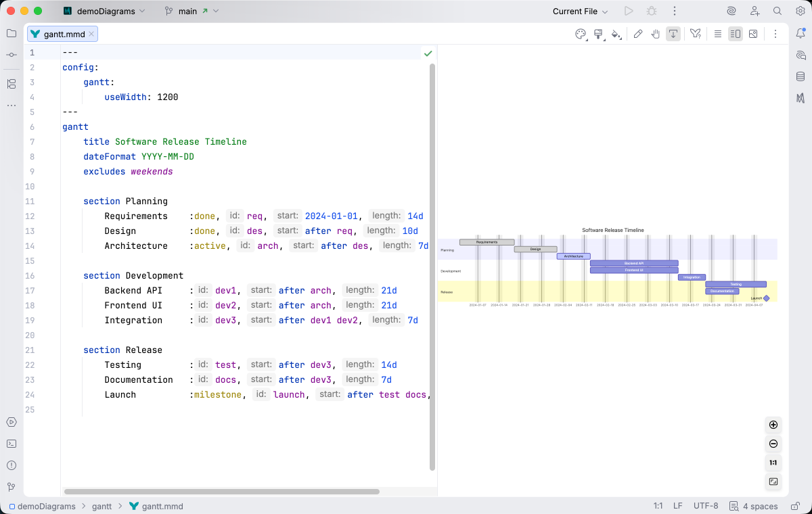Open the Problems tool window icon
Screen dimensions: 812x514
tap(12, 465)
